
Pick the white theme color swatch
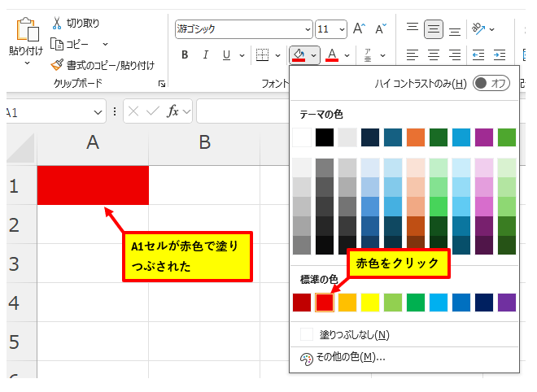pos(302,137)
